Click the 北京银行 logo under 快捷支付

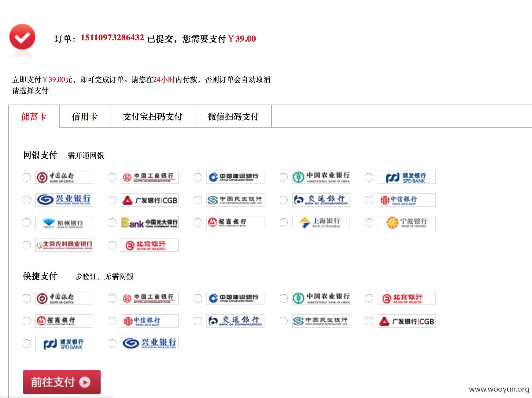point(407,298)
